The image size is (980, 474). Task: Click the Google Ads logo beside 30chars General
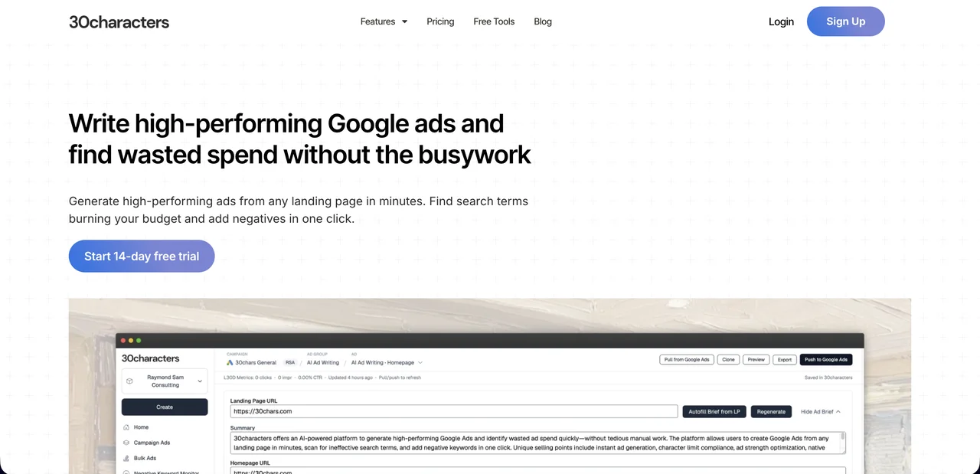point(230,362)
